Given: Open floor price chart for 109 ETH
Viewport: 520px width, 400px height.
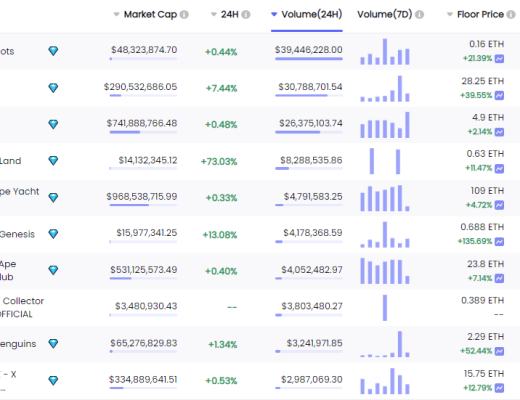Looking at the screenshot, I should 499,205.
